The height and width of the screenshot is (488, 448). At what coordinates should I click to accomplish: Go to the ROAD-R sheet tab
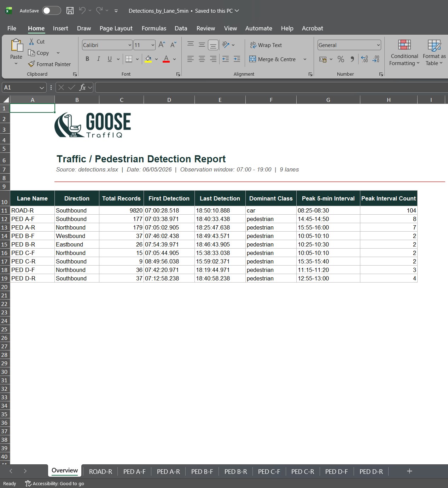click(100, 471)
